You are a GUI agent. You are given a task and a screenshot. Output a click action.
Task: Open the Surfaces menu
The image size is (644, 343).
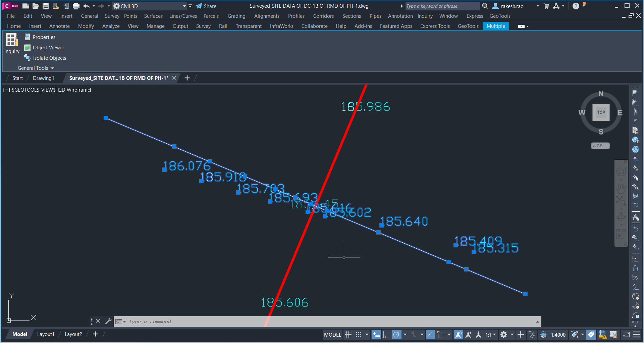(153, 16)
